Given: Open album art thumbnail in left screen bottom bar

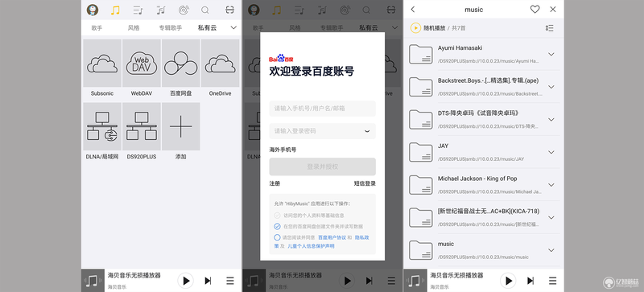Looking at the screenshot, I should click(x=93, y=281).
